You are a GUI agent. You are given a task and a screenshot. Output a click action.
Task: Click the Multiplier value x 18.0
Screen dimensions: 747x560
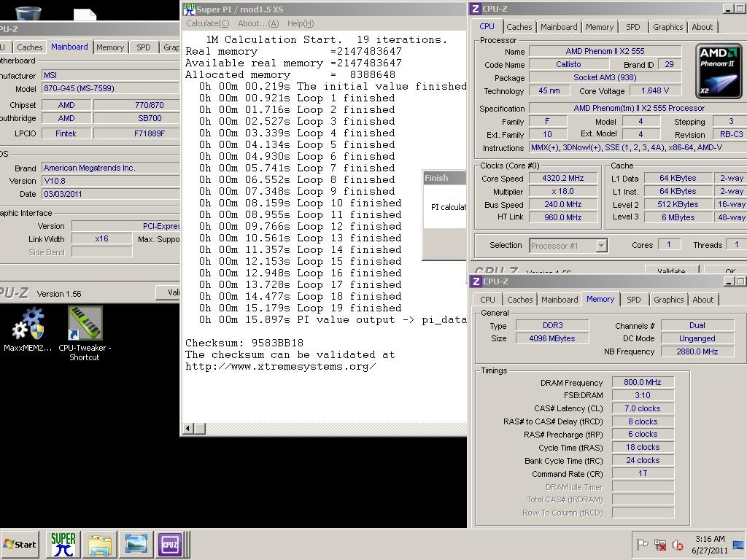pyautogui.click(x=562, y=192)
